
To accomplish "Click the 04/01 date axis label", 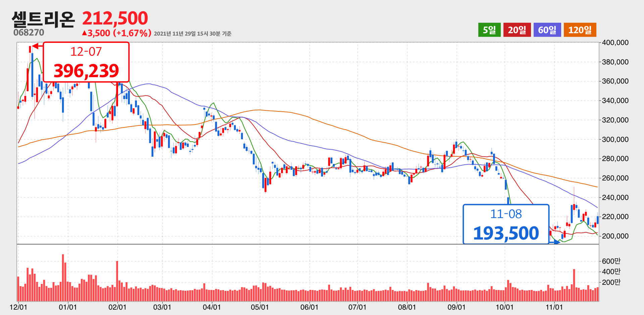I will [x=212, y=307].
